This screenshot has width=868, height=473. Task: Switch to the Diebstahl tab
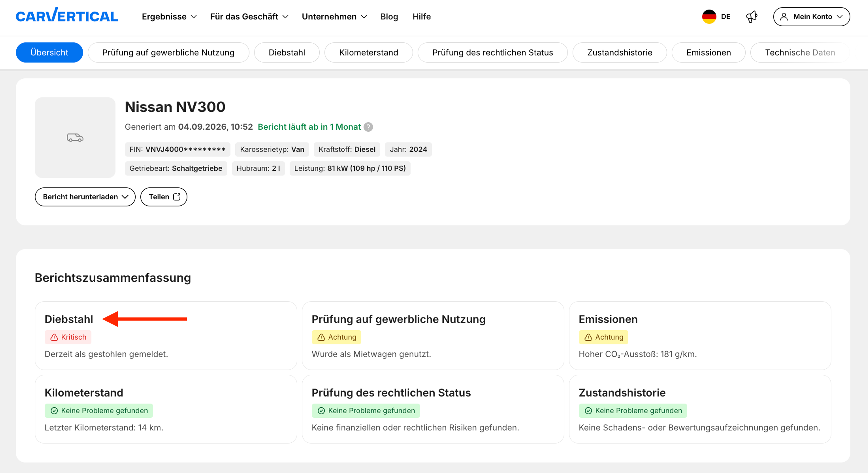click(x=287, y=53)
